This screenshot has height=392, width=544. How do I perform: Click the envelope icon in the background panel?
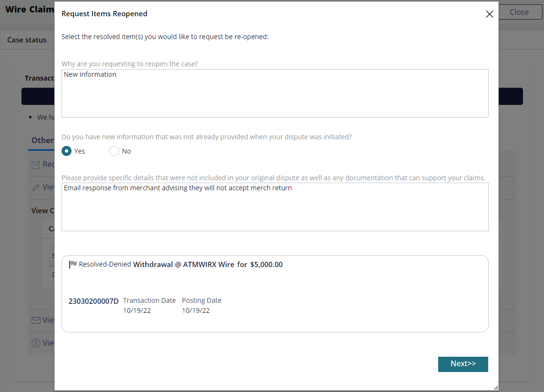36,320
